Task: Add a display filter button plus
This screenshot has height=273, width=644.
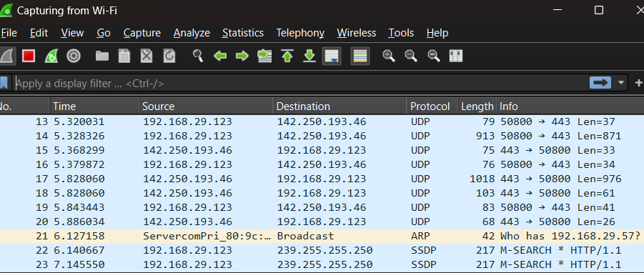Action: pos(639,83)
